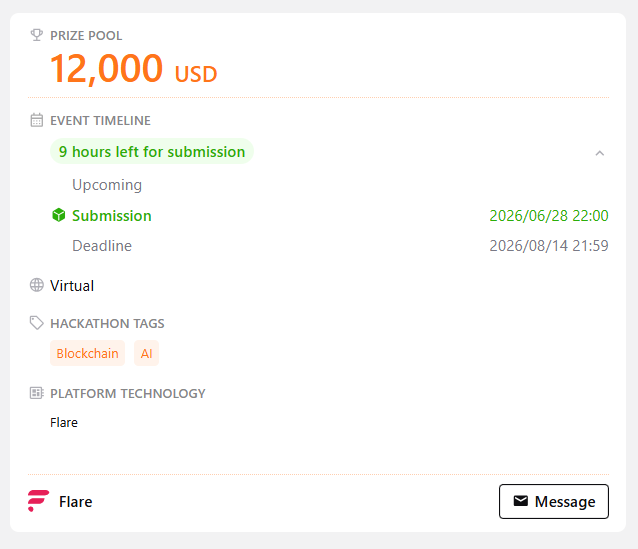Click the globe icon next to Virtual

point(37,285)
